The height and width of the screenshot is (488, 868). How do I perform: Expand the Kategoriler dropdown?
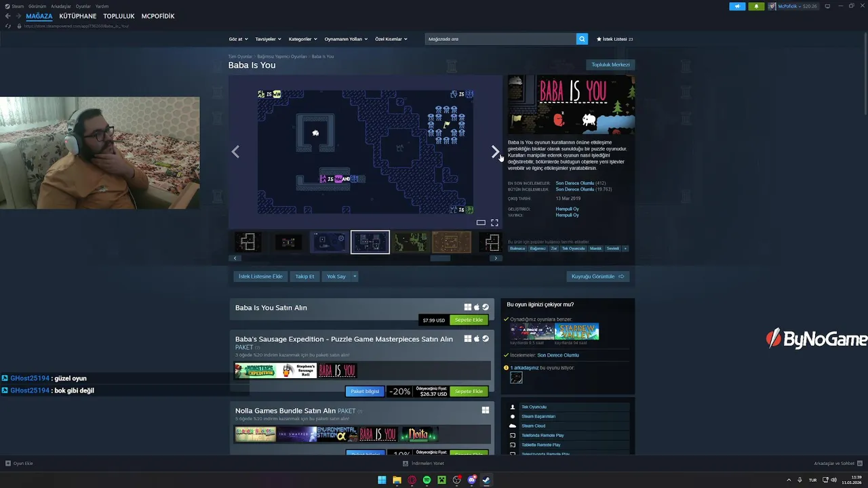pyautogui.click(x=302, y=39)
